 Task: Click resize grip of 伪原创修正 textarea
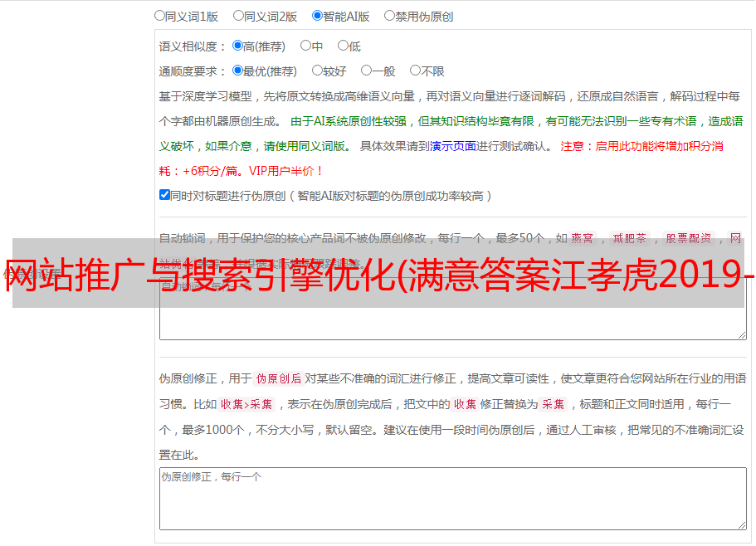tap(742, 525)
